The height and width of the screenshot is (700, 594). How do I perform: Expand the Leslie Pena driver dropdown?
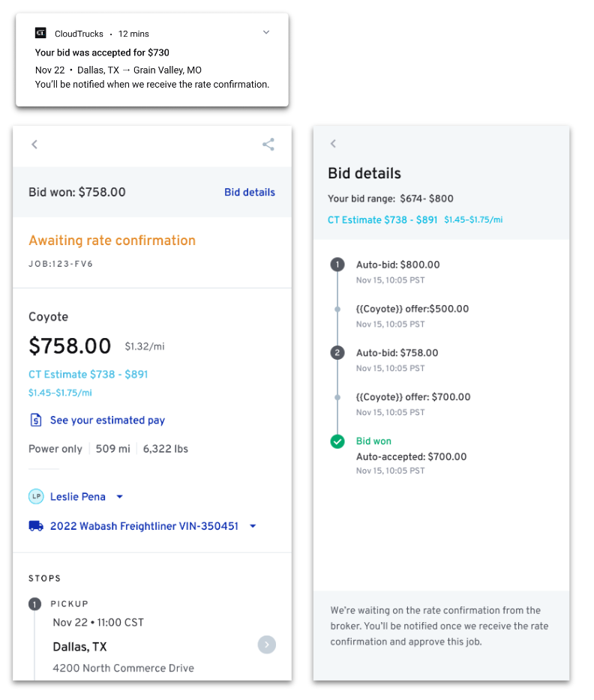120,496
